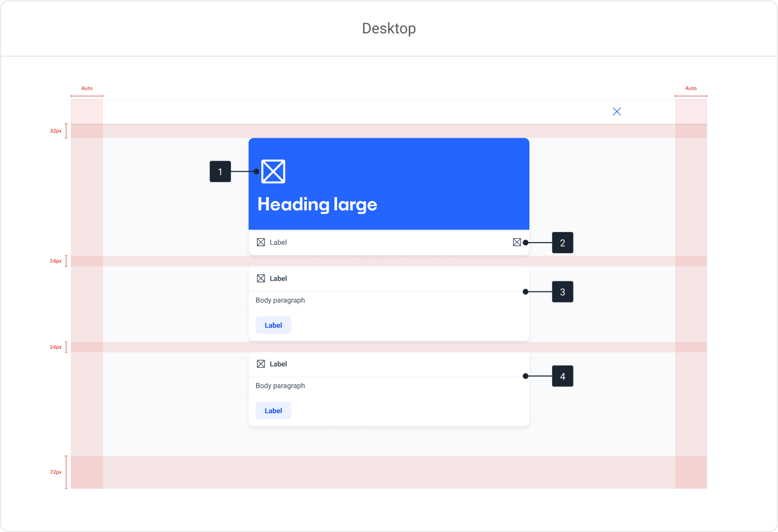Click the icon beside Label in the middle card
This screenshot has width=778, height=532.
coord(261,278)
